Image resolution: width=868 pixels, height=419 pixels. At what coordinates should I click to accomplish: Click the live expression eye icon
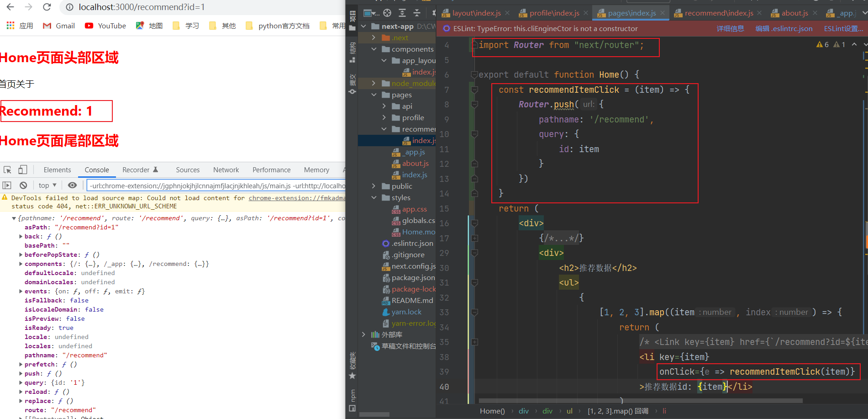(72, 185)
